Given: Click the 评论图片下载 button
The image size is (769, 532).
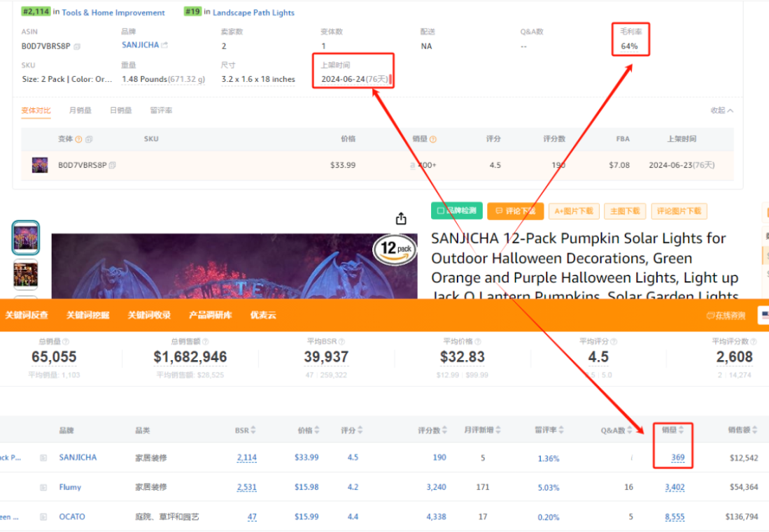Looking at the screenshot, I should 679,211.
